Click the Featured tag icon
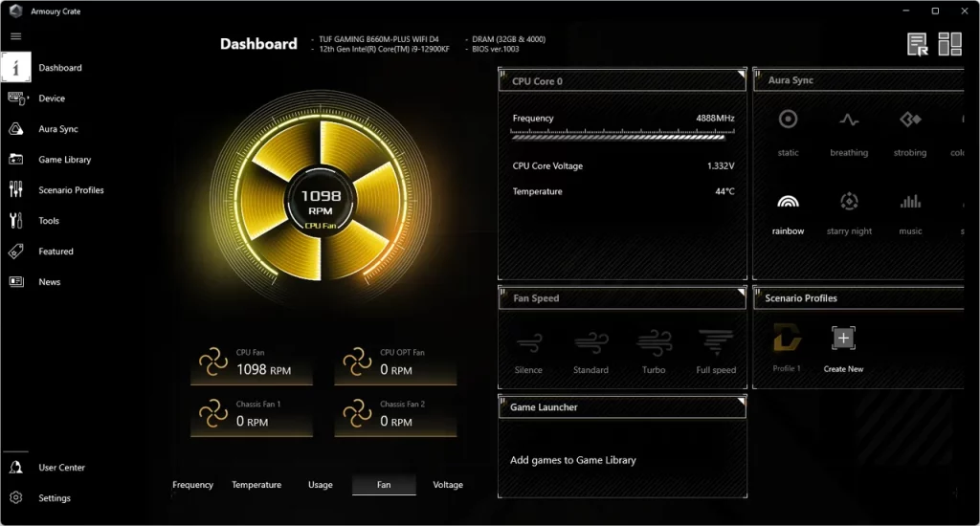 (15, 252)
